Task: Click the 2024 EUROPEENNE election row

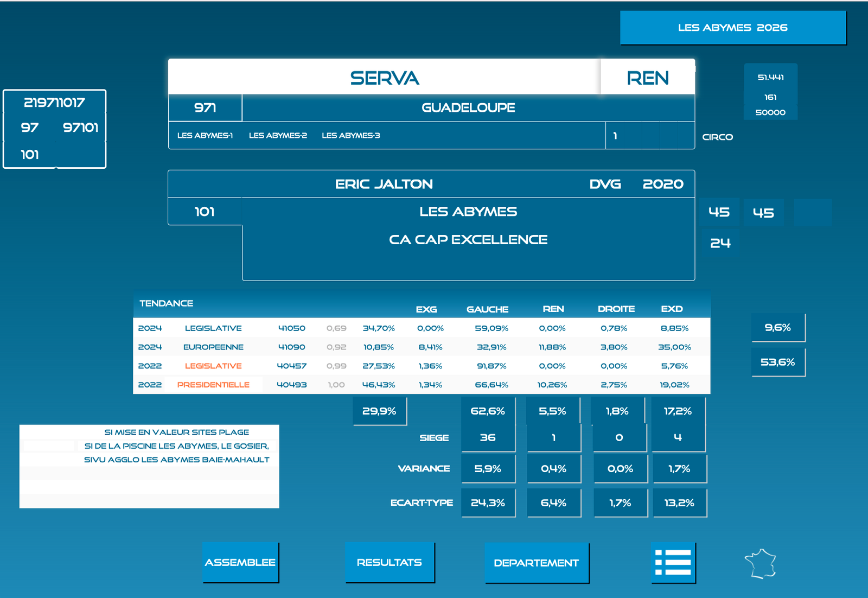Action: 213,347
